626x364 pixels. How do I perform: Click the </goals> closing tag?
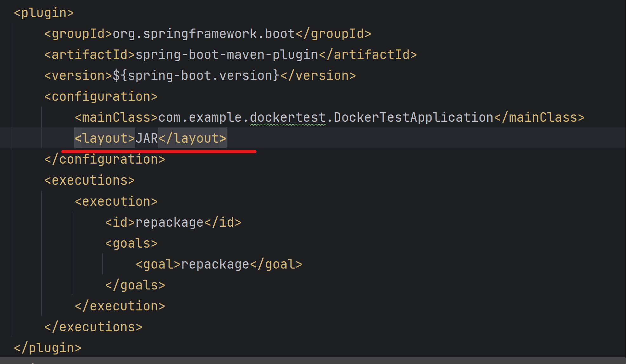(135, 285)
